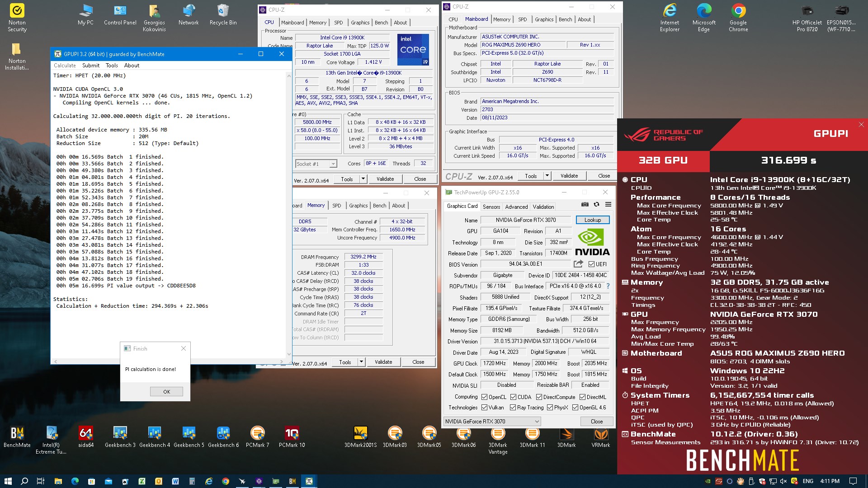Open the My PC desktop icon
The height and width of the screenshot is (488, 868).
[x=85, y=15]
